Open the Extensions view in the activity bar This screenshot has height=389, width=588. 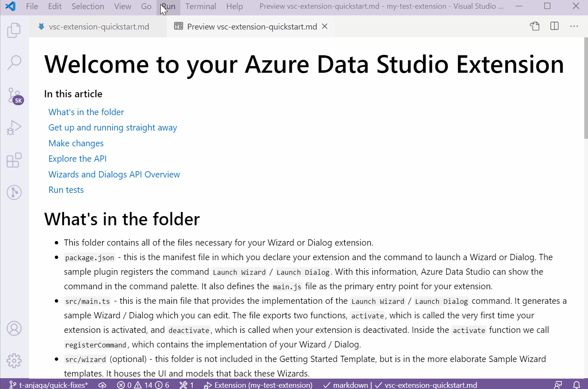pyautogui.click(x=14, y=160)
